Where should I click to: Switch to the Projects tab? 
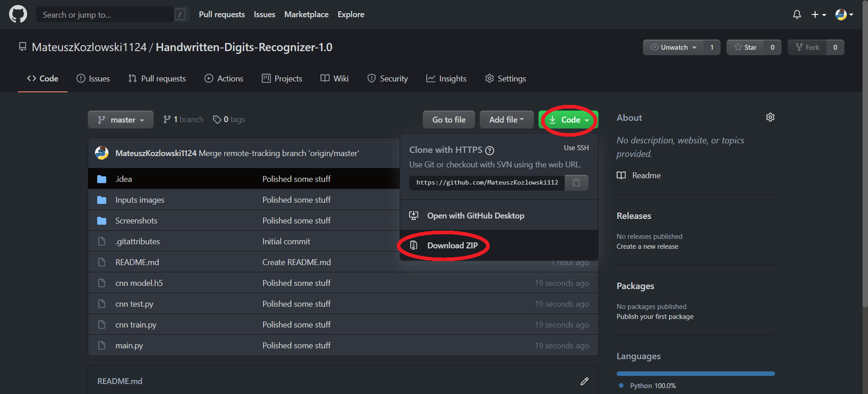pyautogui.click(x=282, y=79)
